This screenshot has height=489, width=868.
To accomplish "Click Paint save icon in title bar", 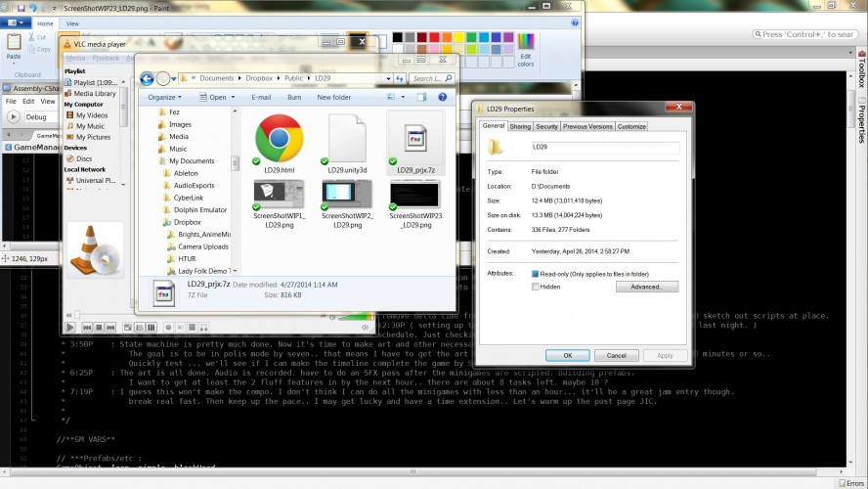I will [x=22, y=8].
